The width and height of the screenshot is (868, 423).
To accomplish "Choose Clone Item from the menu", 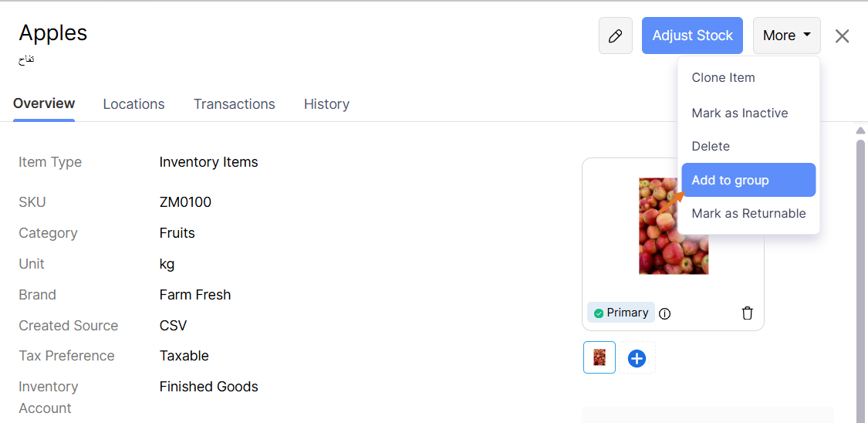I will [723, 77].
